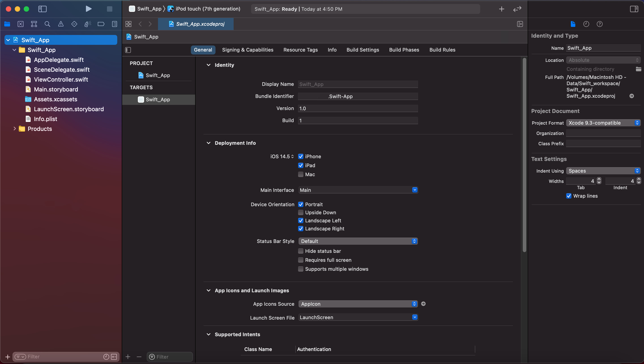Open the Project Format dropdown
Image resolution: width=644 pixels, height=364 pixels.
coord(603,123)
